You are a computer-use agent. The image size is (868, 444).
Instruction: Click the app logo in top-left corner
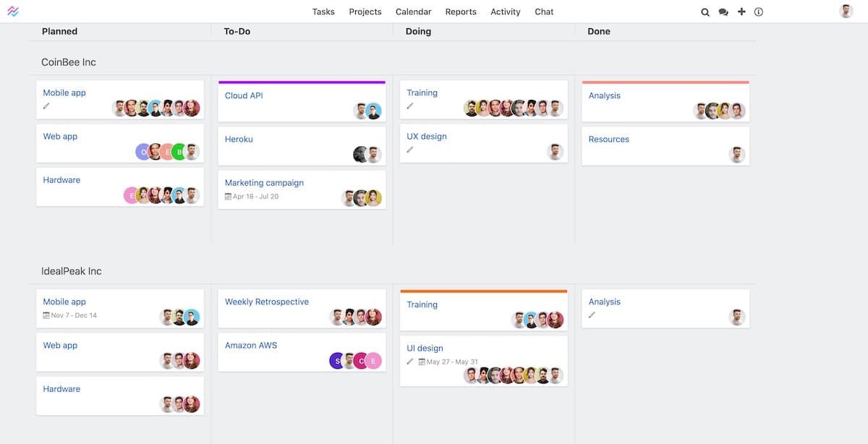click(13, 12)
